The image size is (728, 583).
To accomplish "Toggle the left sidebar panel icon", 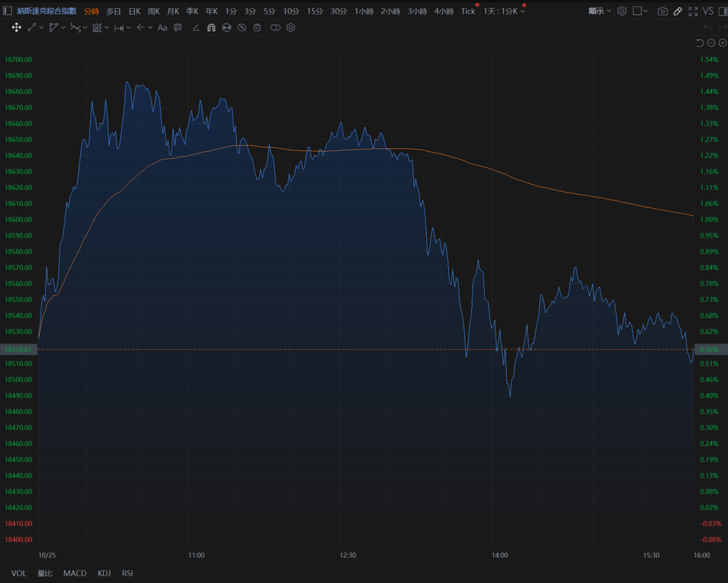I will 7,10.
